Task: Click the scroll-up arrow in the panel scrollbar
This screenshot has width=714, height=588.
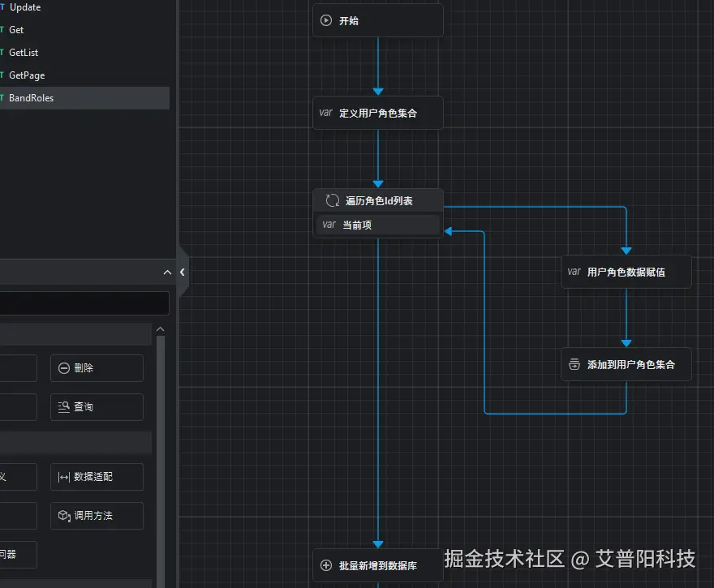Action: [160, 328]
